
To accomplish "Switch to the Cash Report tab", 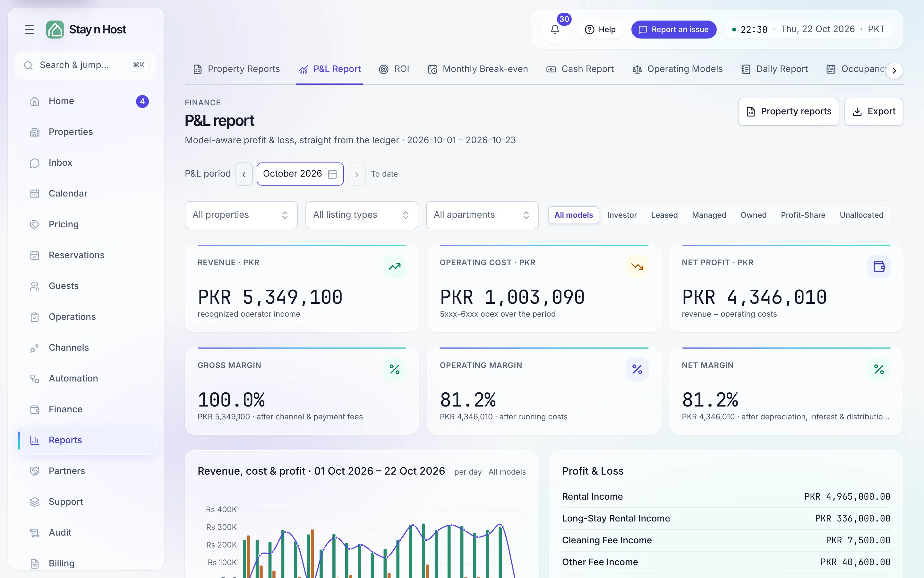I will (580, 69).
